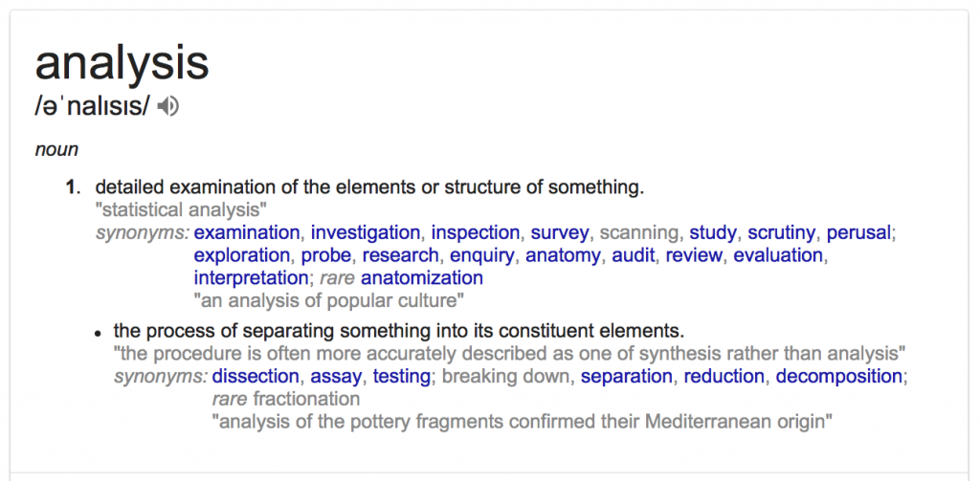Click the "probe" synonym link
Screen dimensions: 980x481
[326, 255]
